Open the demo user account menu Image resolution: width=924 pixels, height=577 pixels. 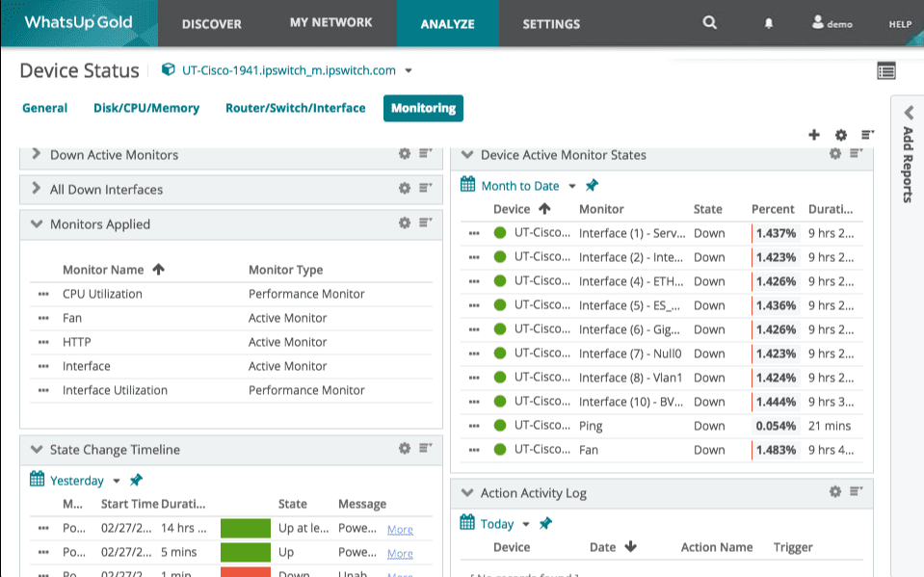[832, 23]
